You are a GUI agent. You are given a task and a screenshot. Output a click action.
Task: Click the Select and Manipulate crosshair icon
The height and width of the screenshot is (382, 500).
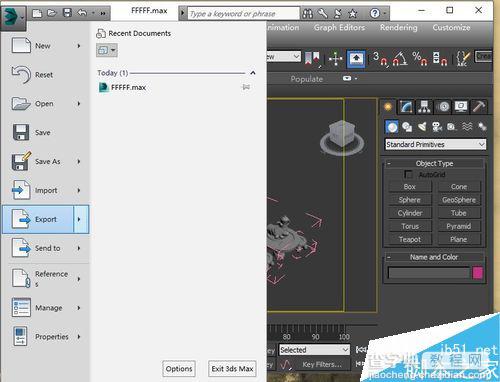pyautogui.click(x=335, y=59)
